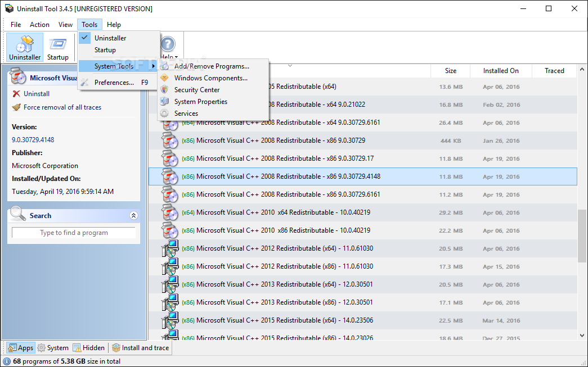588x367 pixels.
Task: Click icon of Visual C++ 2012 (x86) 11.0.61030
Action: pyautogui.click(x=169, y=266)
